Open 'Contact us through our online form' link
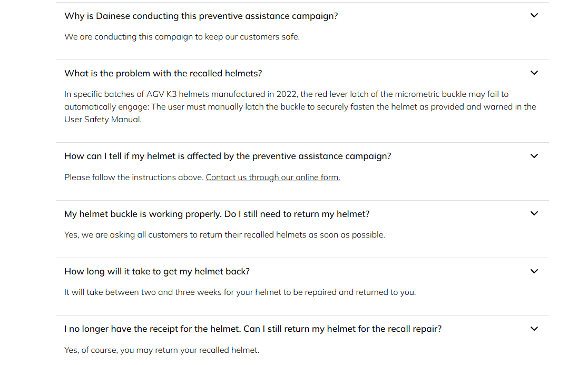The image size is (588, 365). 273,177
